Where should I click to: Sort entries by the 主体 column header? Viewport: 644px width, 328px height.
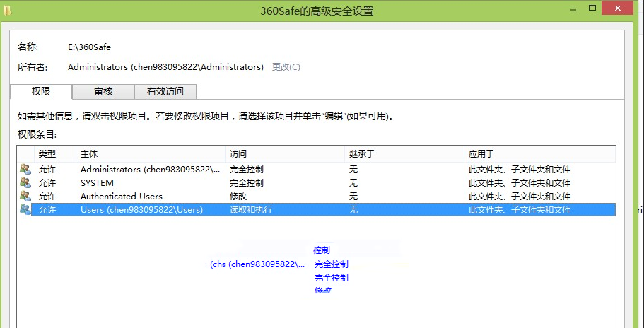tap(89, 153)
